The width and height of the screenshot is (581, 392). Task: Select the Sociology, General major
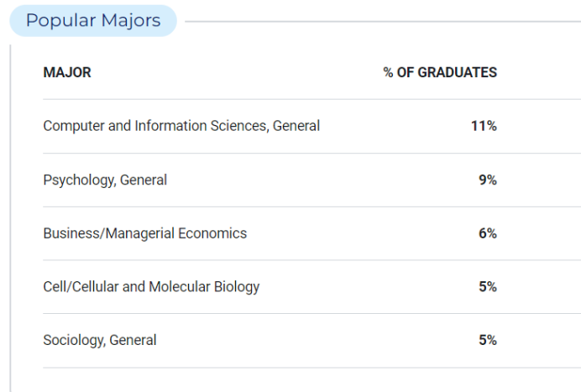coord(100,340)
